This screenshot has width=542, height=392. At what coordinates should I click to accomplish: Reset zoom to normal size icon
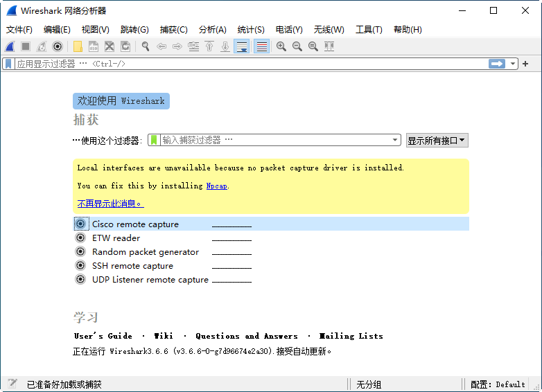[313, 46]
